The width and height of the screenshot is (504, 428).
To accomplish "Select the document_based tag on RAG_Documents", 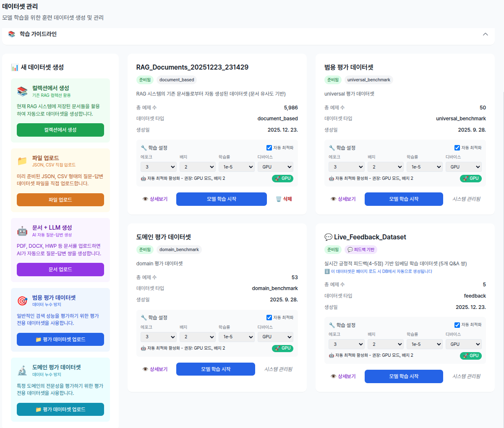I will point(177,80).
